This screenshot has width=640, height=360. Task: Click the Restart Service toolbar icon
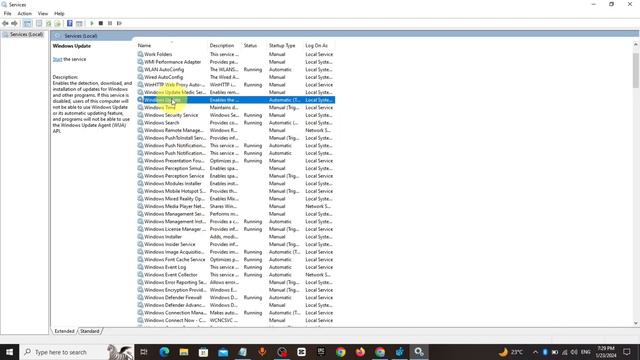119,23
